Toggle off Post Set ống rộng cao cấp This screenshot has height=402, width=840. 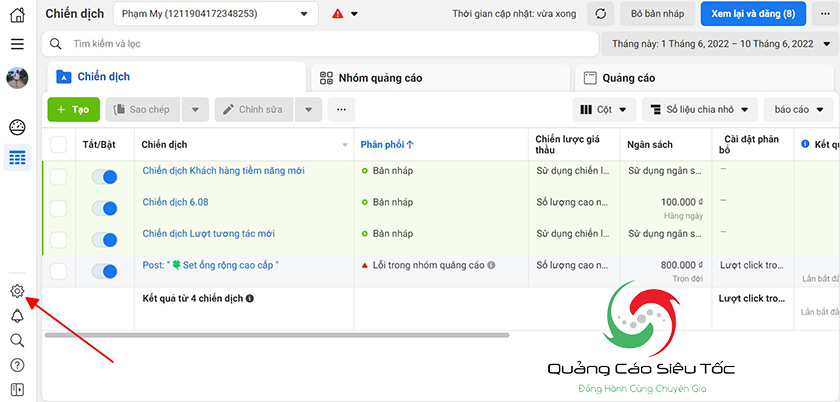[104, 272]
